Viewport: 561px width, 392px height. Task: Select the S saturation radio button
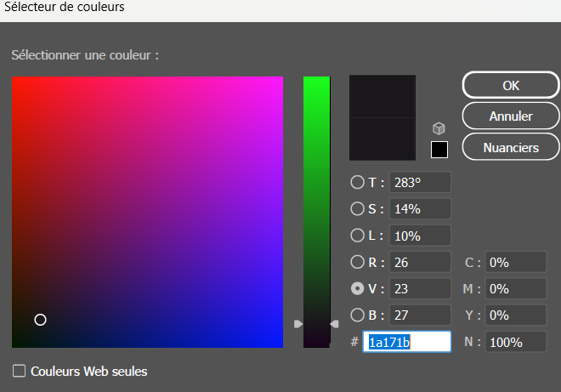(x=357, y=208)
